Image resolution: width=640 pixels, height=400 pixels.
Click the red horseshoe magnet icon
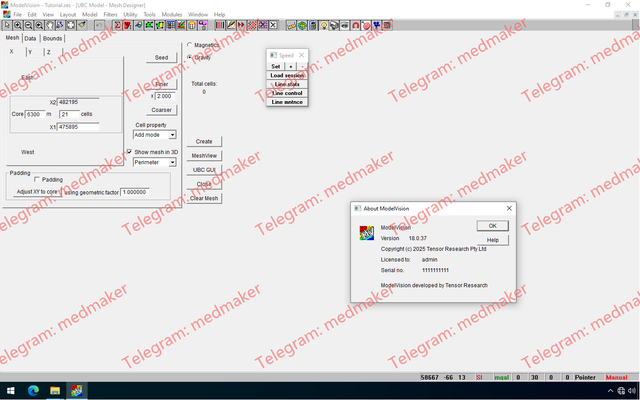pyautogui.click(x=356, y=25)
